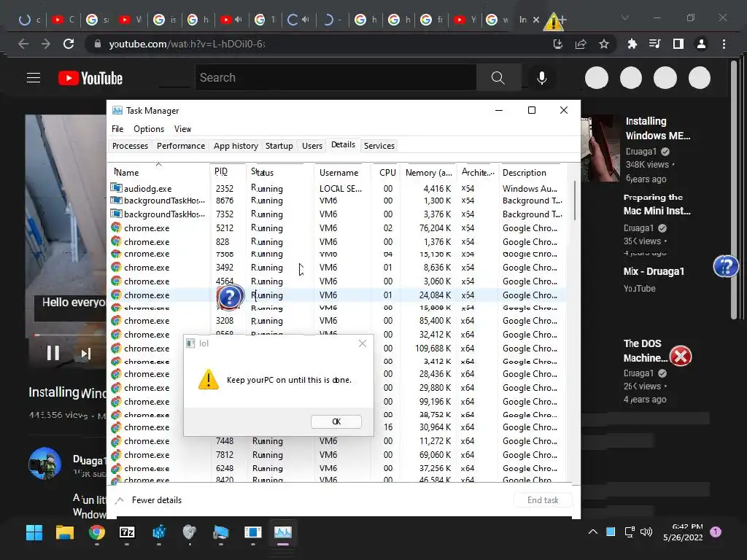Open File Explorer from taskbar

point(65,532)
